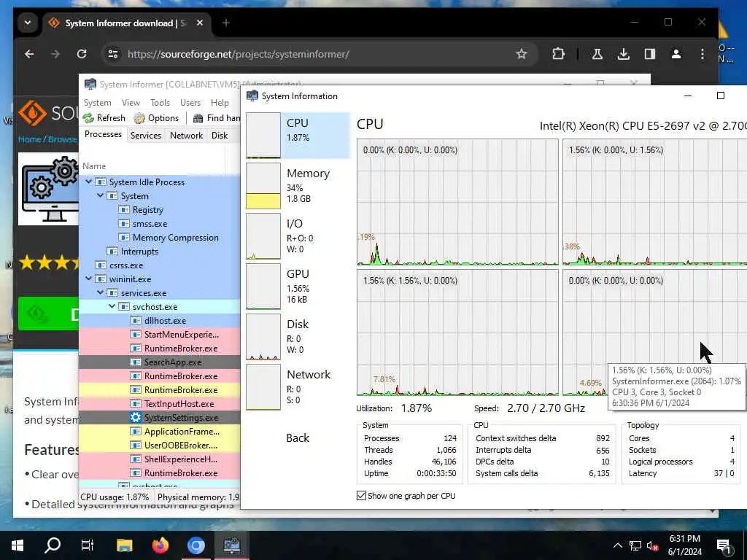The image size is (747, 560).
Task: Select the StartMenuExperie... process row
Action: pyautogui.click(x=160, y=334)
